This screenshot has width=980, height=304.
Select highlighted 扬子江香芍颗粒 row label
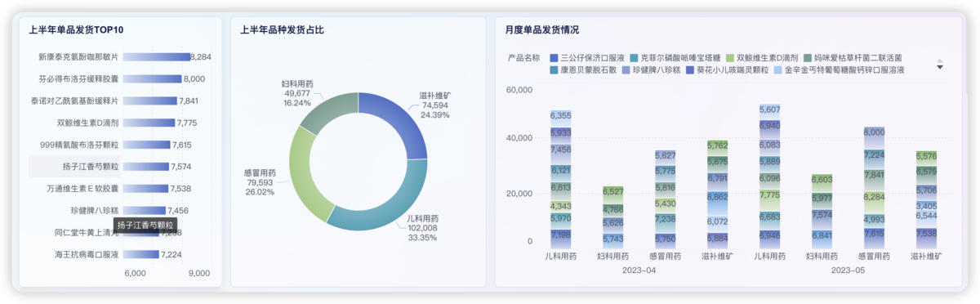coord(91,167)
